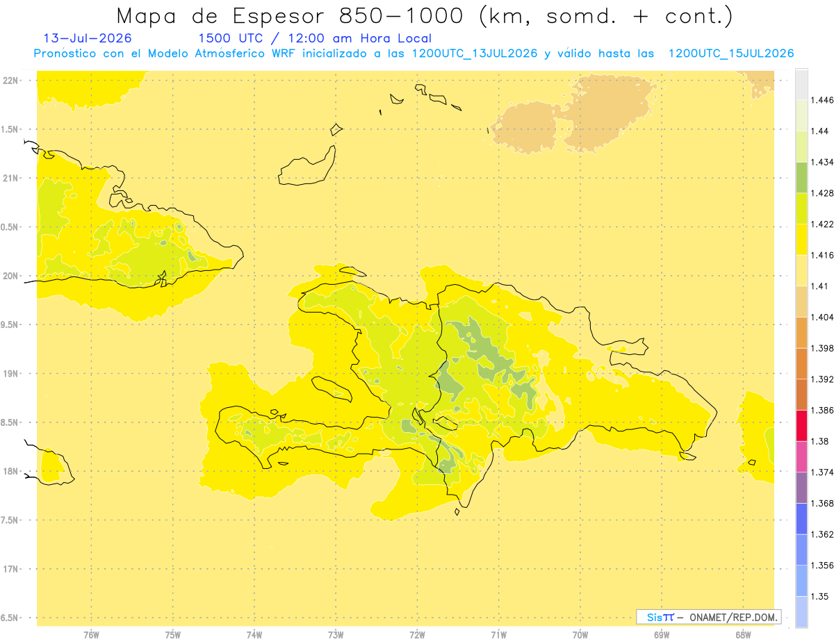Click the latitude label '17N'

pyautogui.click(x=10, y=569)
